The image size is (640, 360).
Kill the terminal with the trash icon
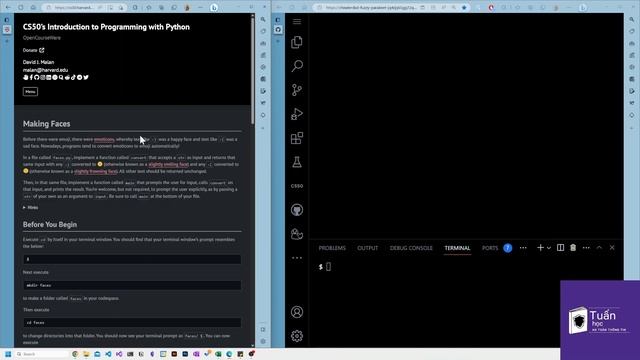573,248
